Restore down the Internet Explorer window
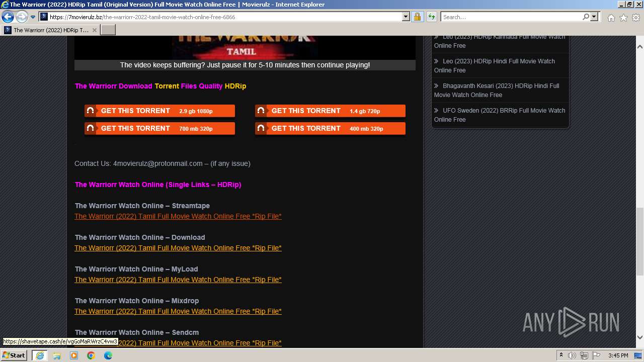Screen dimensions: 644x362 click(629, 5)
